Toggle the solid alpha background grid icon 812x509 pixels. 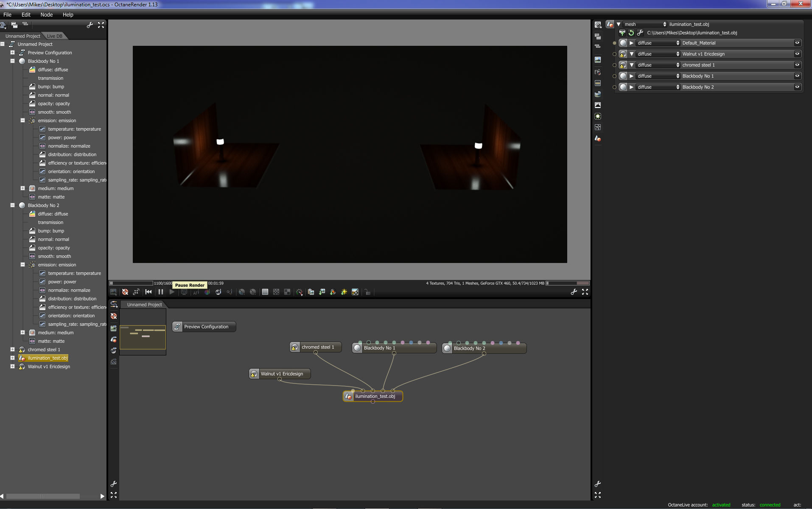pyautogui.click(x=265, y=292)
